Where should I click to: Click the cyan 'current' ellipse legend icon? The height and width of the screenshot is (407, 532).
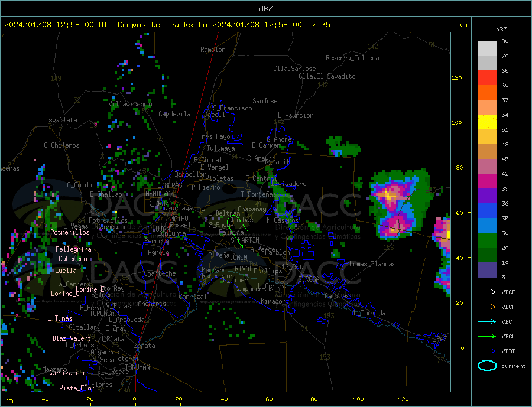(487, 366)
